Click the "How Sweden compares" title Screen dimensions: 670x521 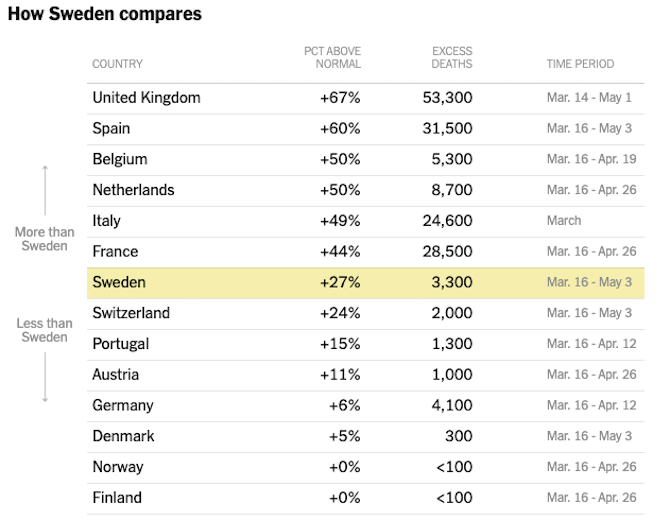tap(104, 15)
